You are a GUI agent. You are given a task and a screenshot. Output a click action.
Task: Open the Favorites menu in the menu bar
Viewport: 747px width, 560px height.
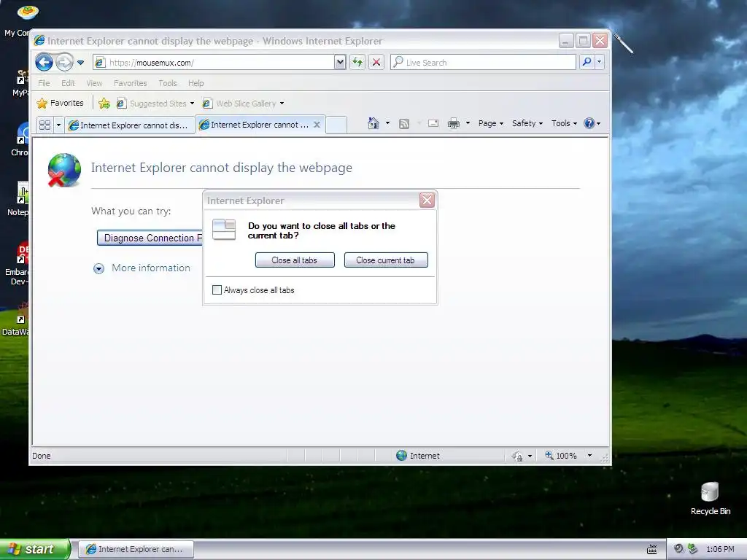coord(130,83)
